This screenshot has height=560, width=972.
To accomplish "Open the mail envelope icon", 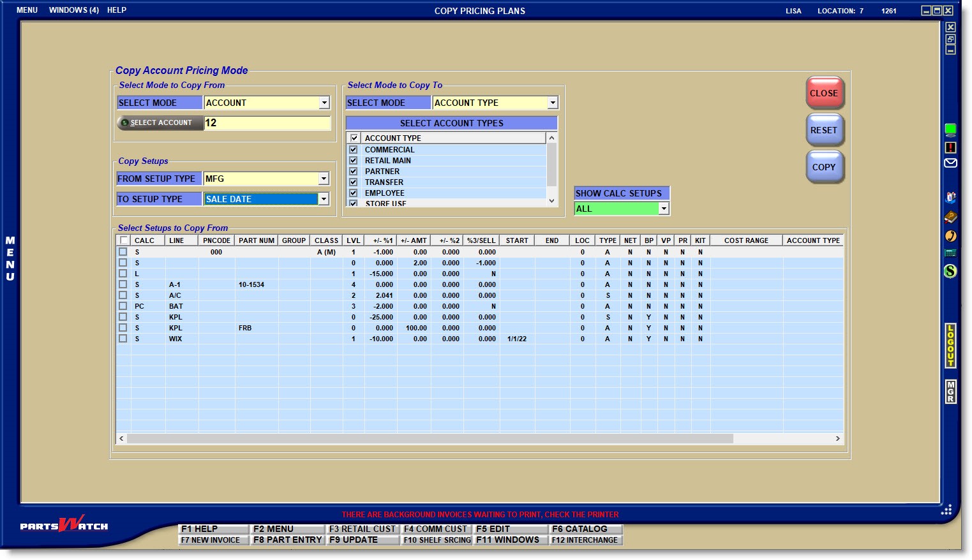I will [x=950, y=163].
